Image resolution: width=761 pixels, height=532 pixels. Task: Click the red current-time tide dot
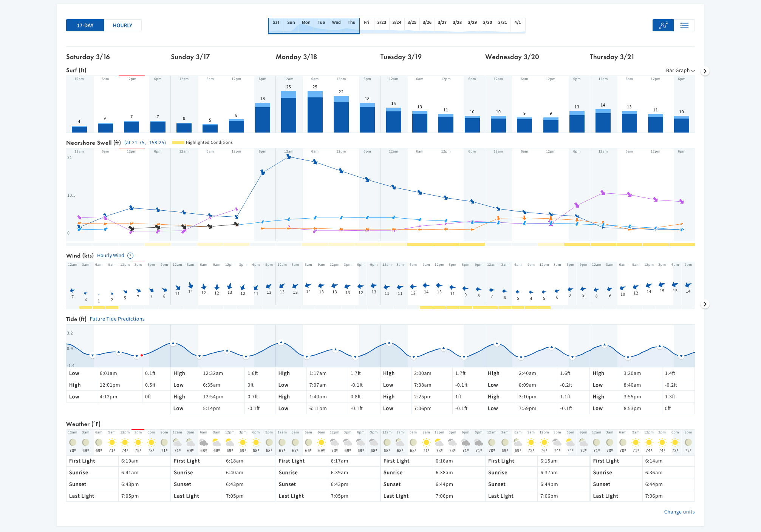(142, 355)
